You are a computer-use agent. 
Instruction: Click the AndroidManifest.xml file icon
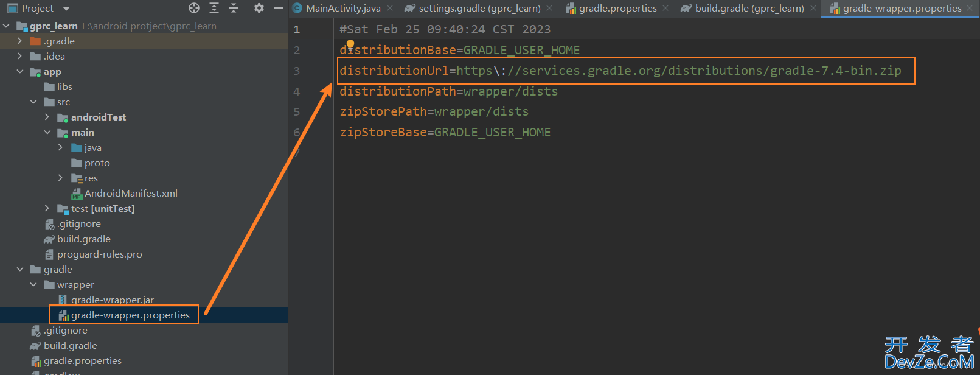(x=77, y=194)
